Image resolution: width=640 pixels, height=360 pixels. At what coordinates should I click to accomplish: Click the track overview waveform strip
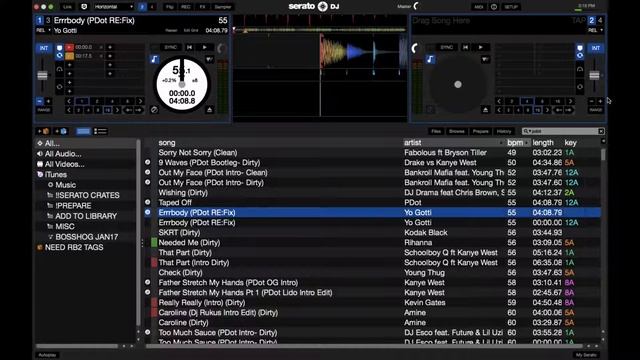320,30
